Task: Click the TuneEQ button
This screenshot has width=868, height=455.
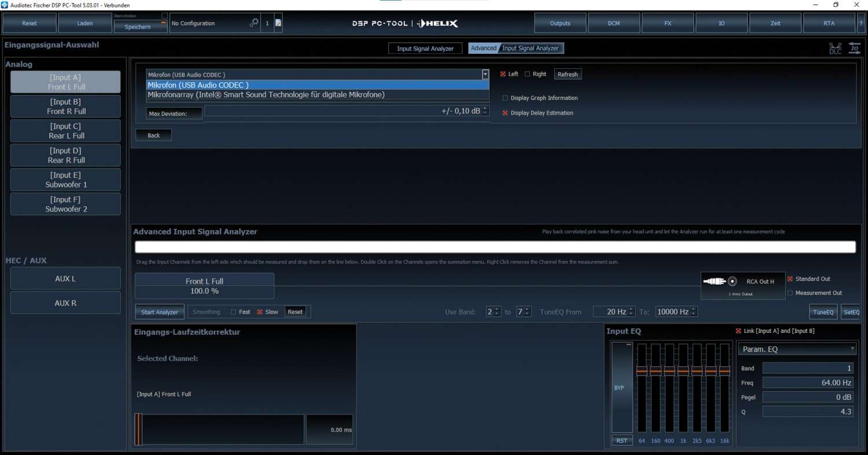Action: tap(823, 312)
